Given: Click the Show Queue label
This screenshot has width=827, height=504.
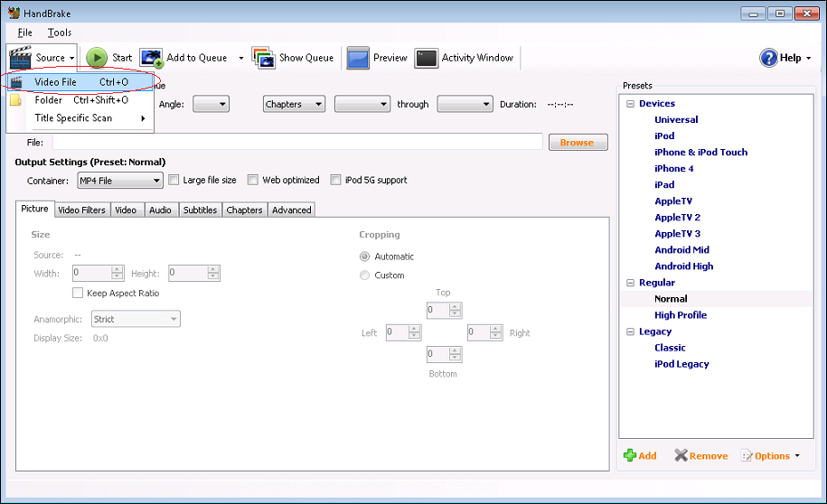Looking at the screenshot, I should (x=305, y=58).
